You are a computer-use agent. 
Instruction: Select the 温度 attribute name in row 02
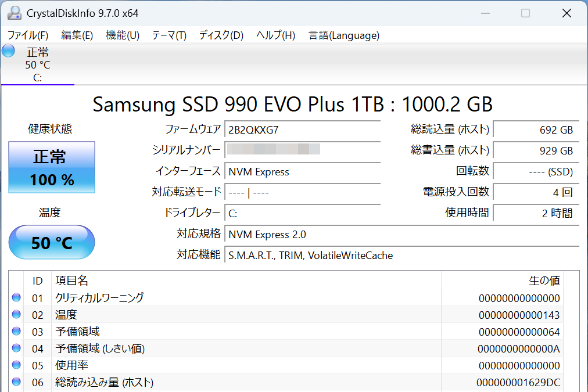tap(66, 314)
